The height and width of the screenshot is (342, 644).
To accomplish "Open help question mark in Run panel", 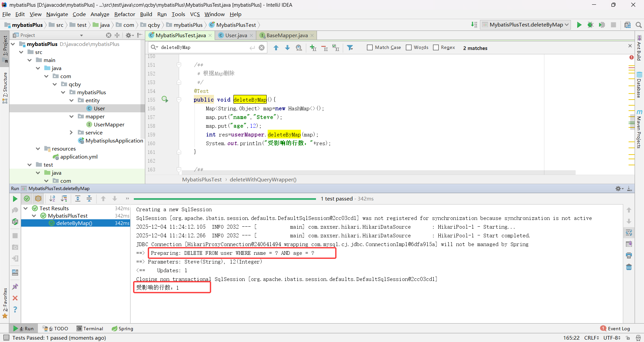I will [x=15, y=309].
